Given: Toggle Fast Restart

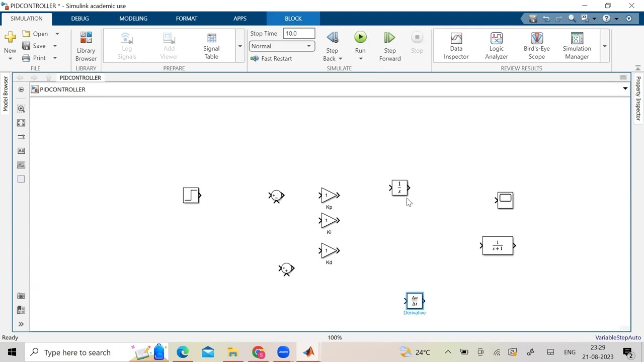Looking at the screenshot, I should tap(271, 58).
